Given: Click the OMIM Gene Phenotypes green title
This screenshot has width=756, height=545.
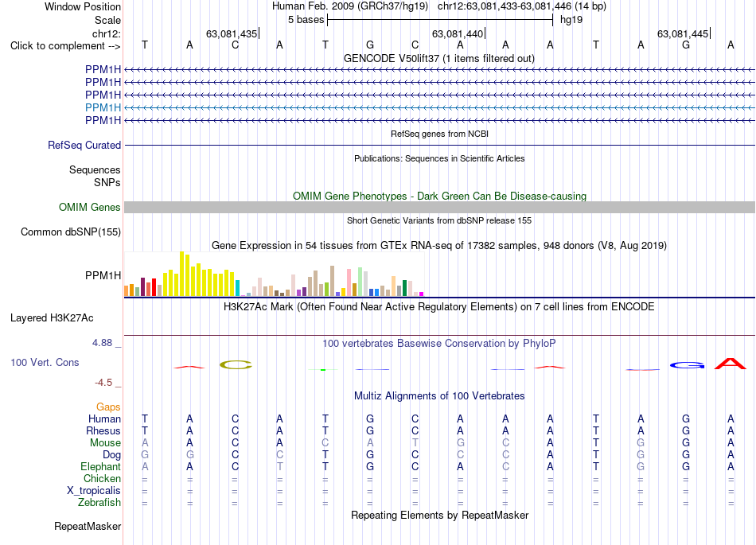Looking at the screenshot, I should (x=439, y=197).
